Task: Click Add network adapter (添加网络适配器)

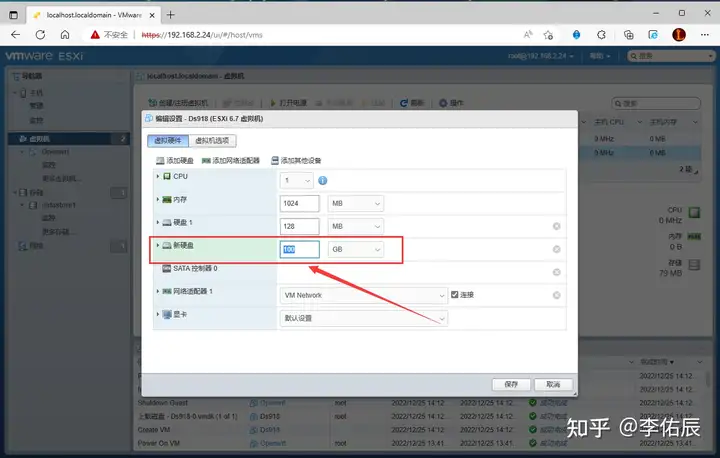Action: pos(231,160)
